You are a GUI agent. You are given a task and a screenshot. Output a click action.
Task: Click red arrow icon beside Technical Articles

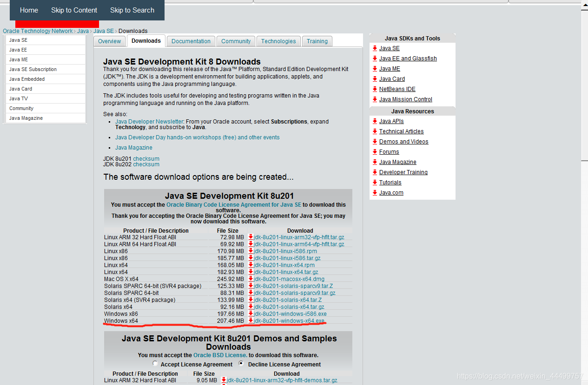click(375, 131)
